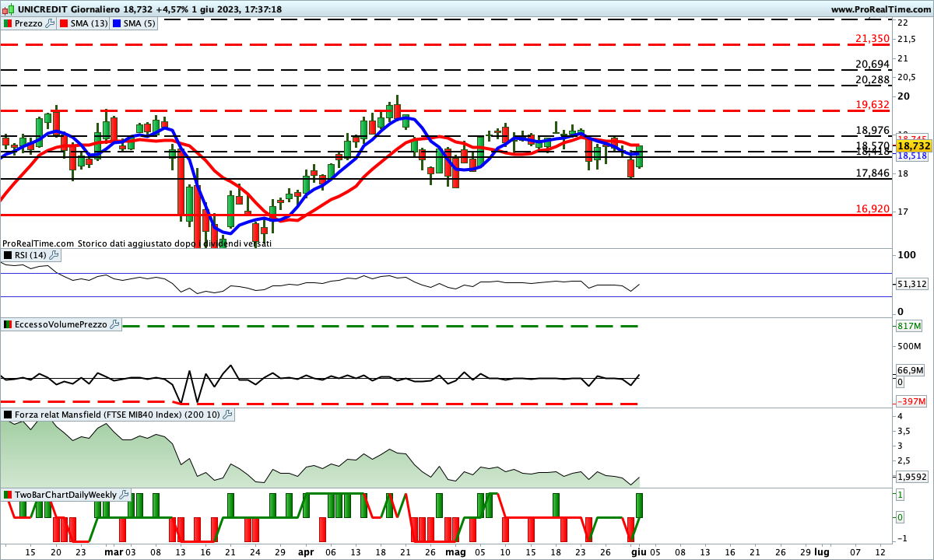Open the Forza relat Mansfield settings wrench
934x560 pixels.
(x=227, y=415)
